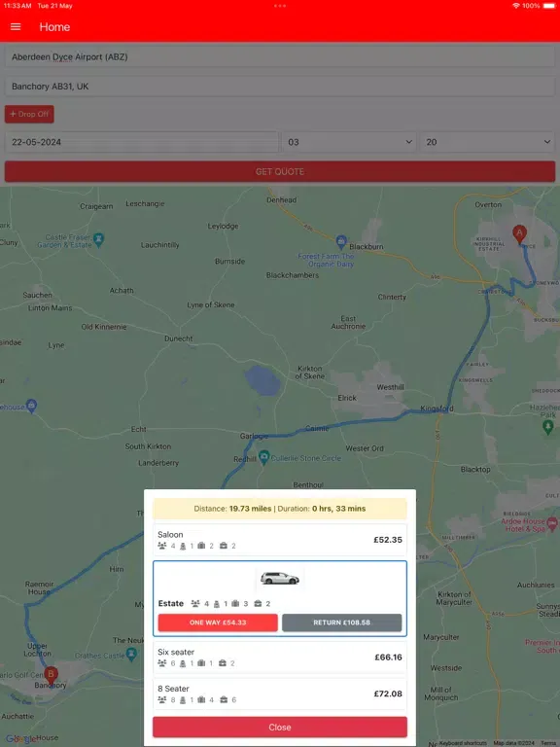Screen dimensions: 560x747
Task: Tap the Wi-Fi icon in status bar
Action: [515, 6]
